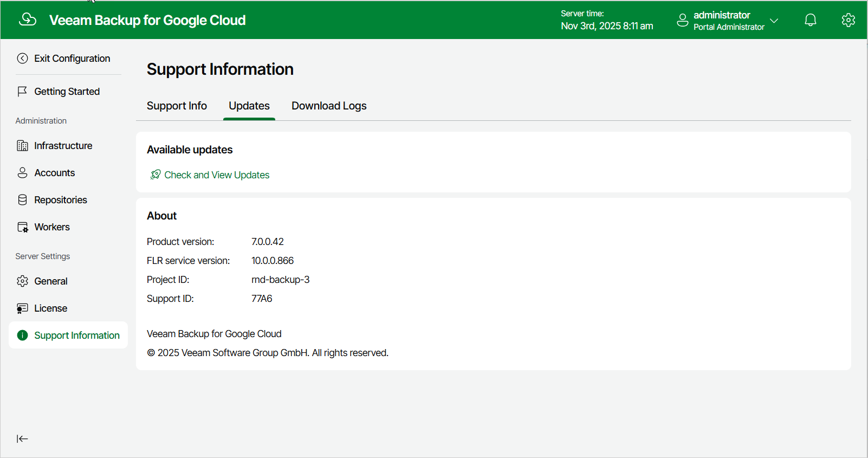This screenshot has width=868, height=458.
Task: Switch to the Support Info tab
Action: [177, 106]
